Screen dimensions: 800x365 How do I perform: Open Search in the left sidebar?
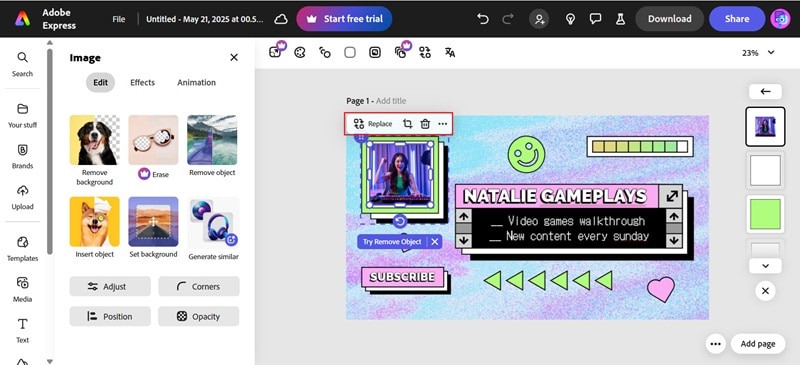pos(22,64)
